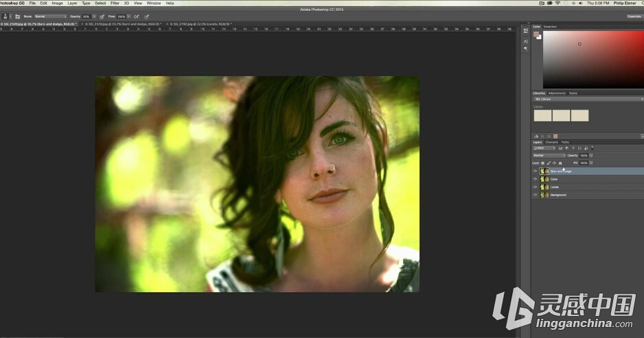Click the layer Opacity value field

pos(584,156)
